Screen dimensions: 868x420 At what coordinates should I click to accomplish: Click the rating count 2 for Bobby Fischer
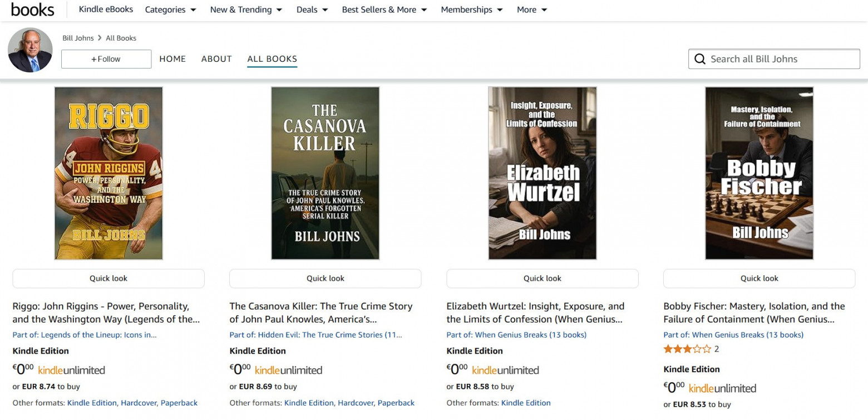[x=717, y=349]
